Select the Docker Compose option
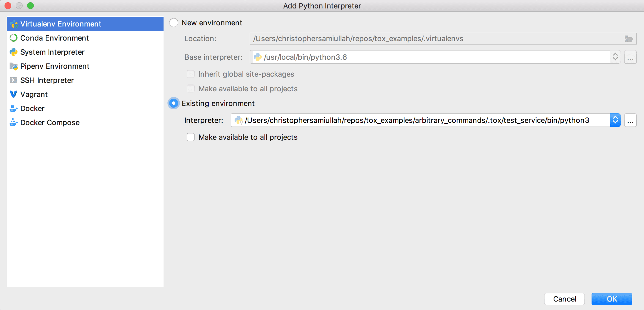Screen dimensions: 644x310 (50, 122)
